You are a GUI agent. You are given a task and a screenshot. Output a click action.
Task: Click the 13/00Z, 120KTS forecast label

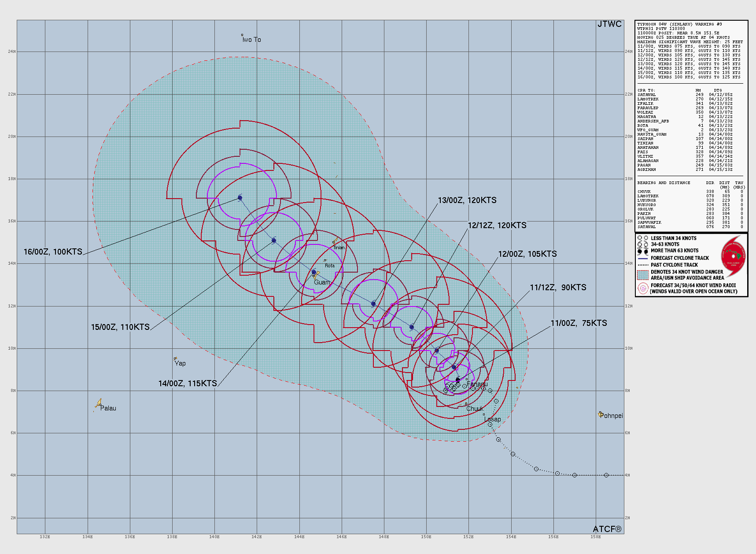[x=467, y=199]
